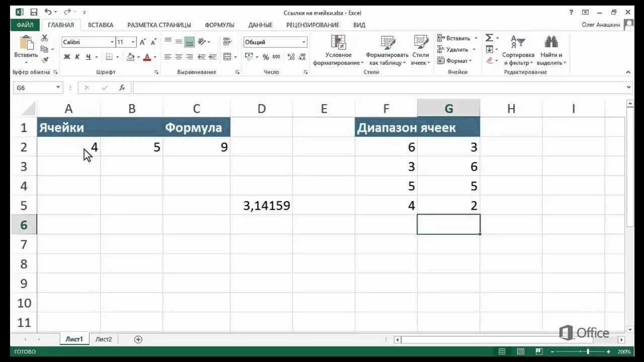The image size is (644, 362).
Task: Toggle Italic (К) formatting
Action: click(x=77, y=57)
